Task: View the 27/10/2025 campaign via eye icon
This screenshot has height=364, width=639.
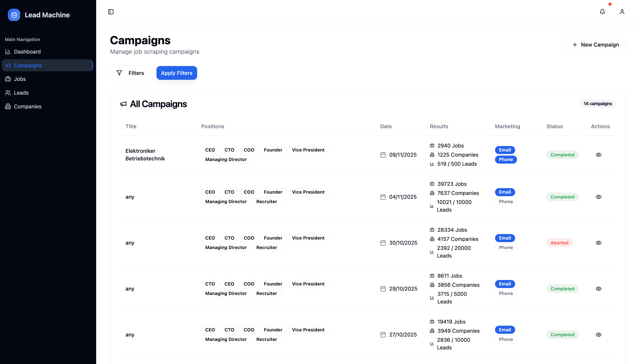Action: [599, 334]
